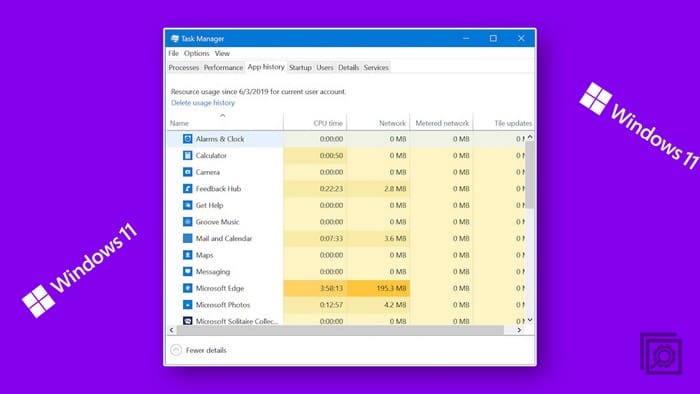
Task: Click the horizontal scrollbar right arrow
Action: click(519, 330)
